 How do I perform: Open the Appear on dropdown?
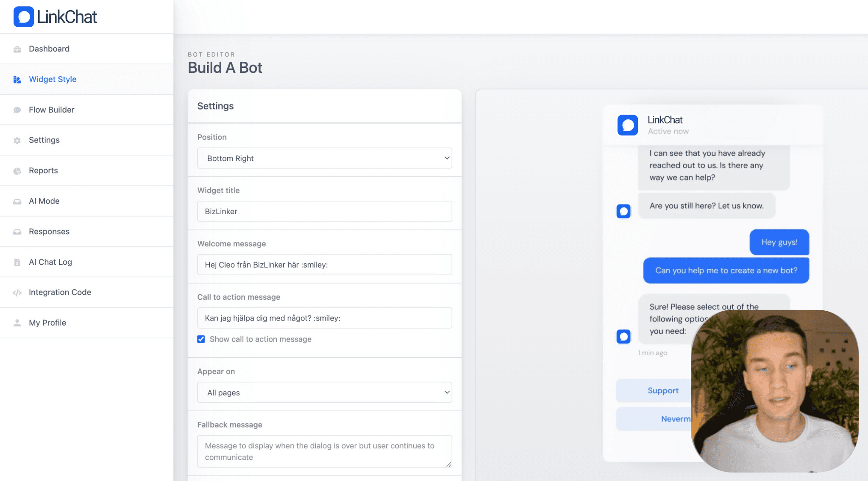click(x=325, y=393)
